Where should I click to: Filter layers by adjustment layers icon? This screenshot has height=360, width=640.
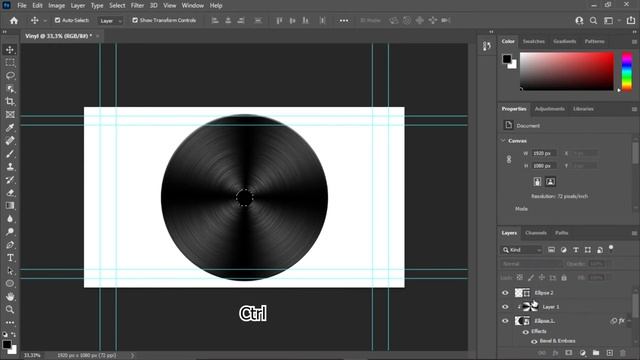[x=564, y=250]
